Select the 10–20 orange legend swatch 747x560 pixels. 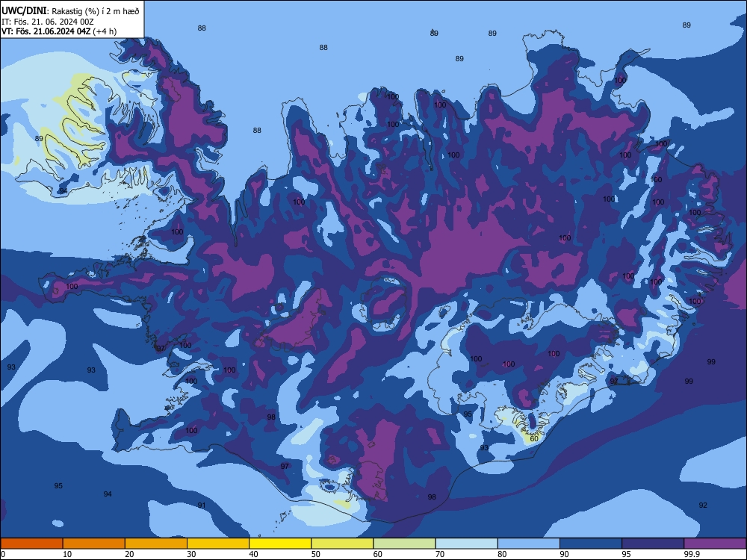click(94, 544)
